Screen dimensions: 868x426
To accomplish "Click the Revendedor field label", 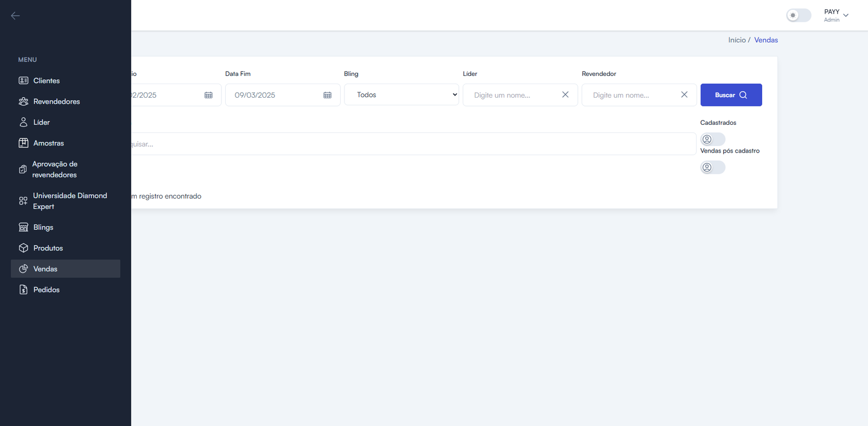I will coord(599,74).
